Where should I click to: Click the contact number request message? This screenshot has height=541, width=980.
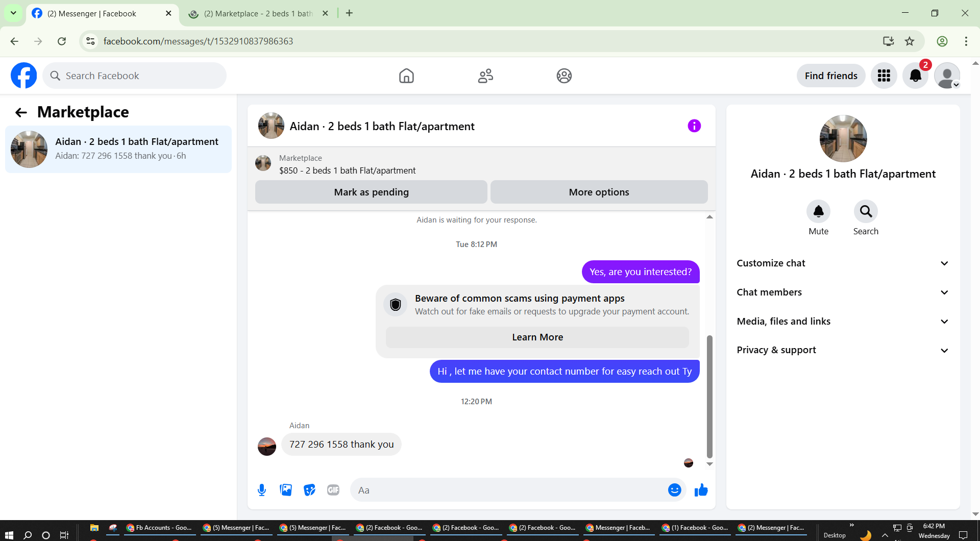tap(565, 371)
